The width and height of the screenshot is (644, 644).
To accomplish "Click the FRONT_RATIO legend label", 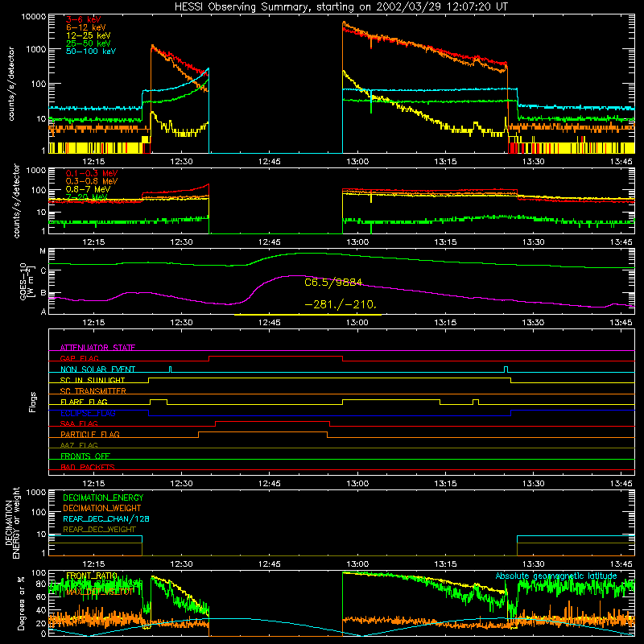I will click(92, 576).
